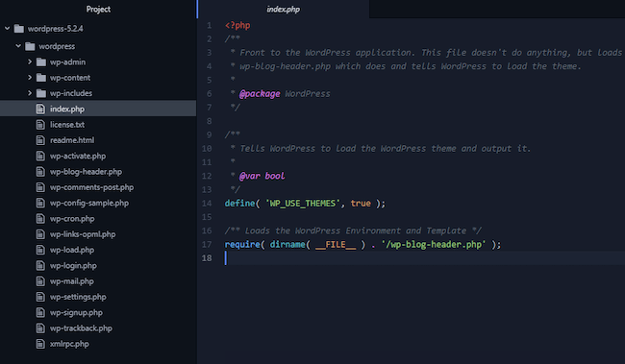This screenshot has width=625, height=364.
Task: Expand the wp-admin folder chevron
Action: (30, 61)
